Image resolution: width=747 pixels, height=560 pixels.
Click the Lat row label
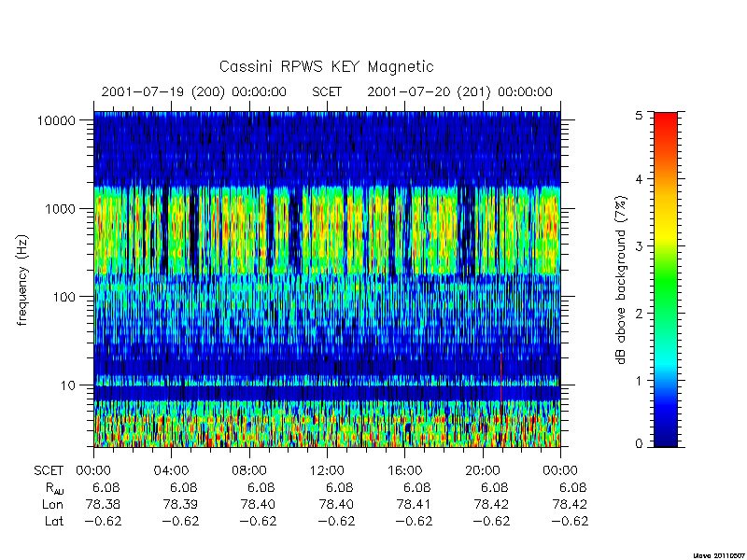[53, 521]
